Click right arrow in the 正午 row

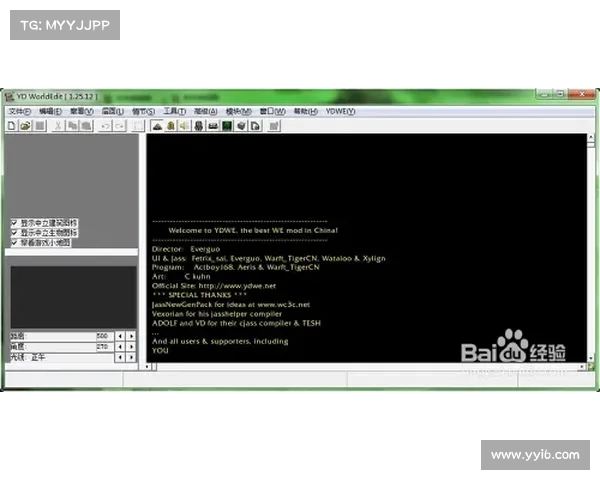(x=131, y=358)
